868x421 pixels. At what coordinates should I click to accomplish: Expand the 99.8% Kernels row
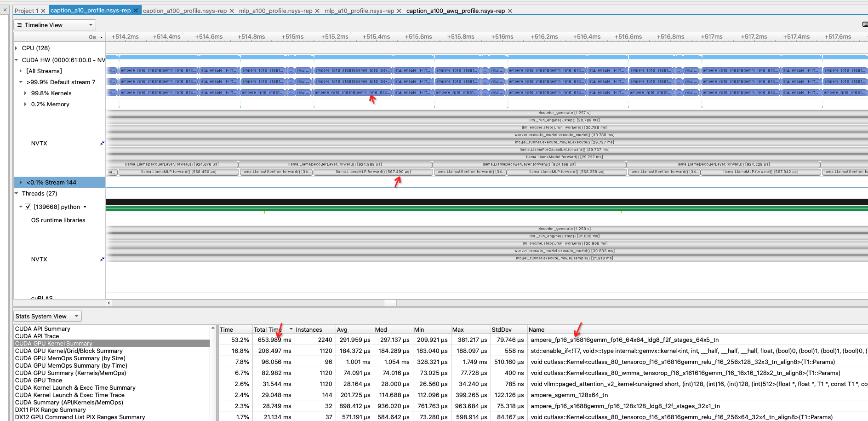pos(25,93)
